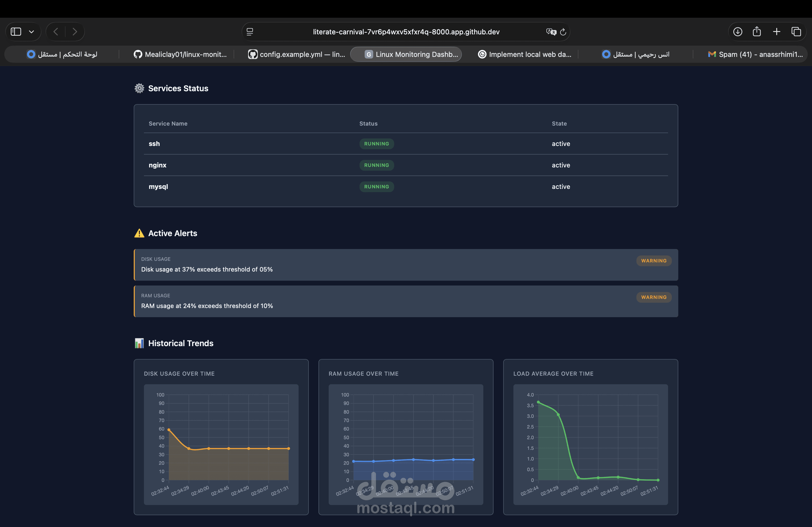This screenshot has height=527, width=812.
Task: Go back to the previous page
Action: pyautogui.click(x=56, y=32)
